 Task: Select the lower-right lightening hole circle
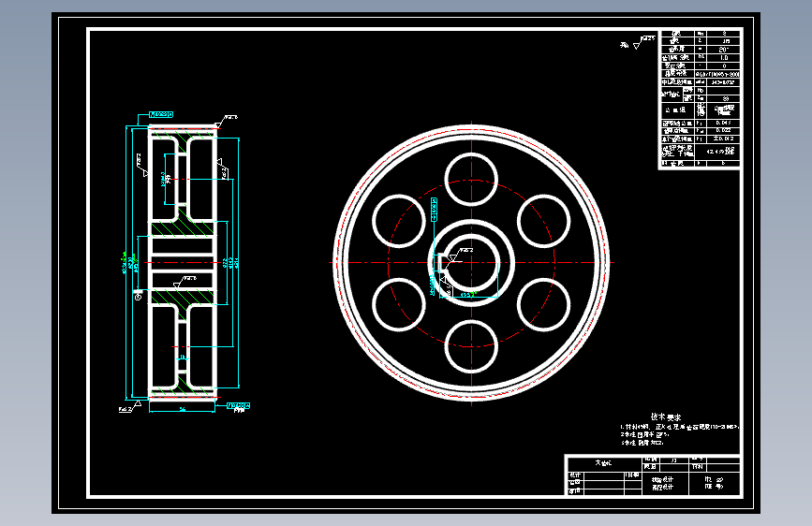click(x=544, y=304)
